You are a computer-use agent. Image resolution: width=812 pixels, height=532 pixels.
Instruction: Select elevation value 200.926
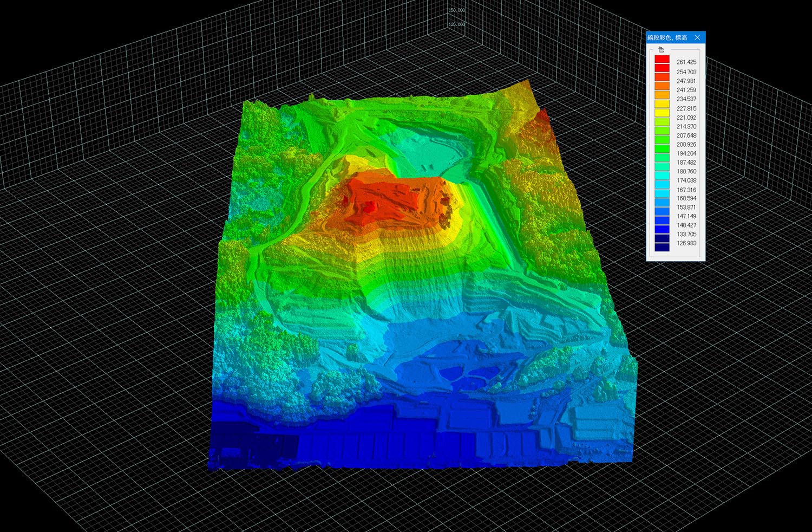pos(686,145)
